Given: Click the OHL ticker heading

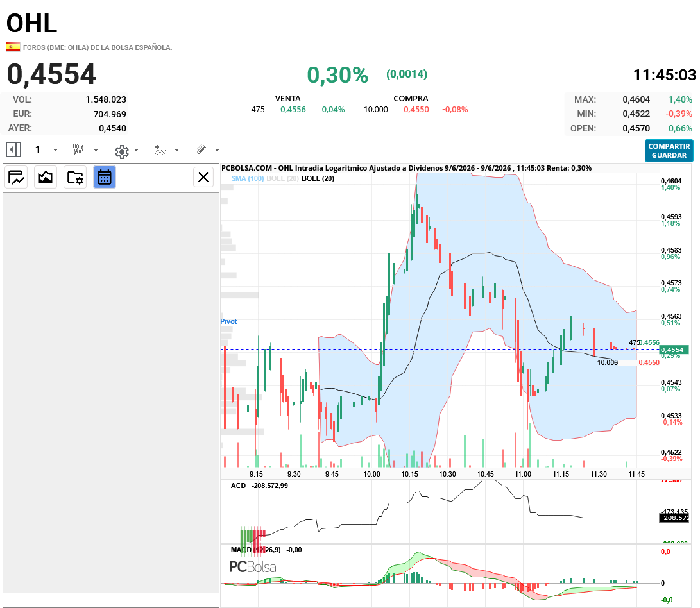Looking at the screenshot, I should tap(31, 23).
